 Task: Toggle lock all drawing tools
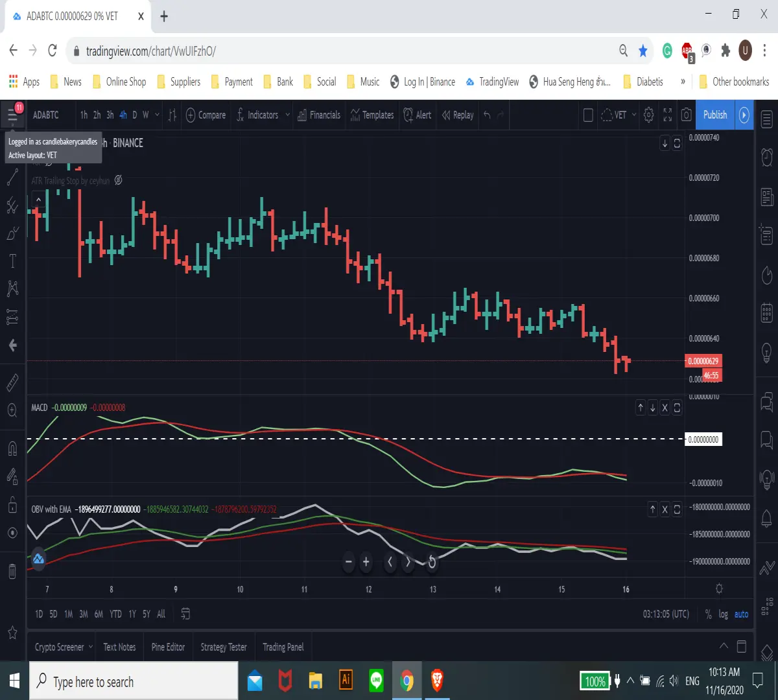point(12,504)
